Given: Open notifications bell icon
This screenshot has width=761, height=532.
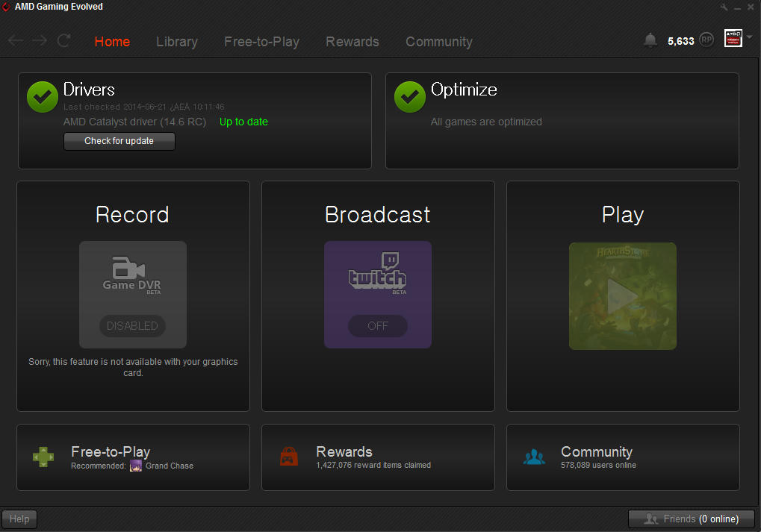Looking at the screenshot, I should coord(650,40).
